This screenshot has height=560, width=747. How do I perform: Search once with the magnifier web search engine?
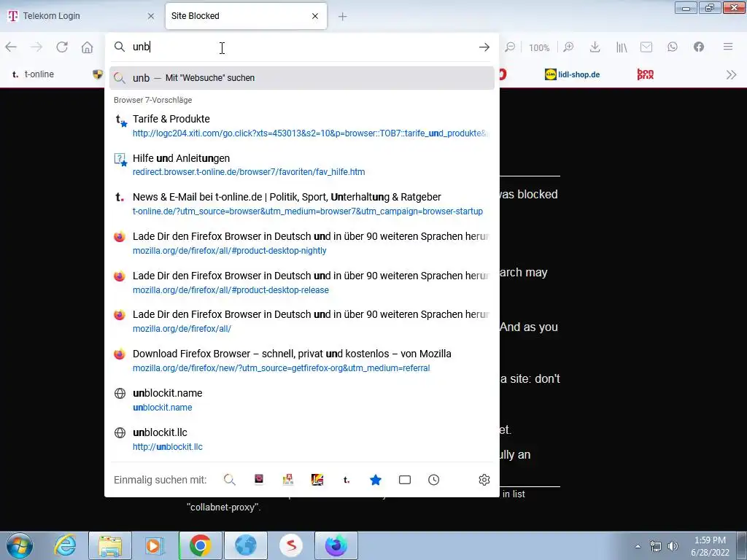point(230,480)
